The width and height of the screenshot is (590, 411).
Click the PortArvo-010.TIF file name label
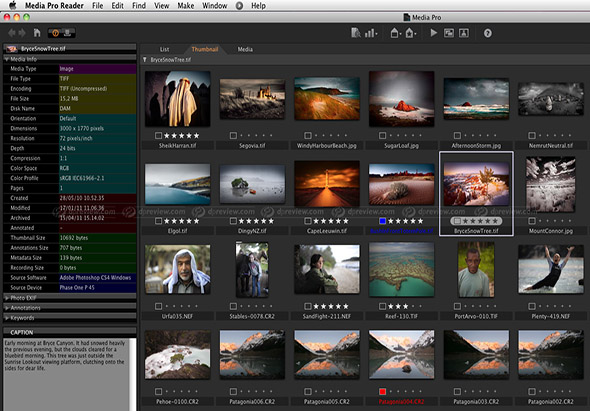pyautogui.click(x=476, y=317)
